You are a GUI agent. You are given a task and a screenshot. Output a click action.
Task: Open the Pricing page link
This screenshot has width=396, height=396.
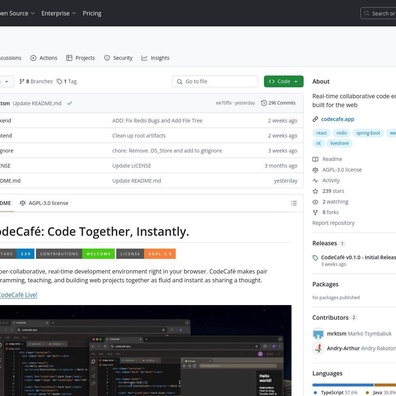tap(92, 13)
